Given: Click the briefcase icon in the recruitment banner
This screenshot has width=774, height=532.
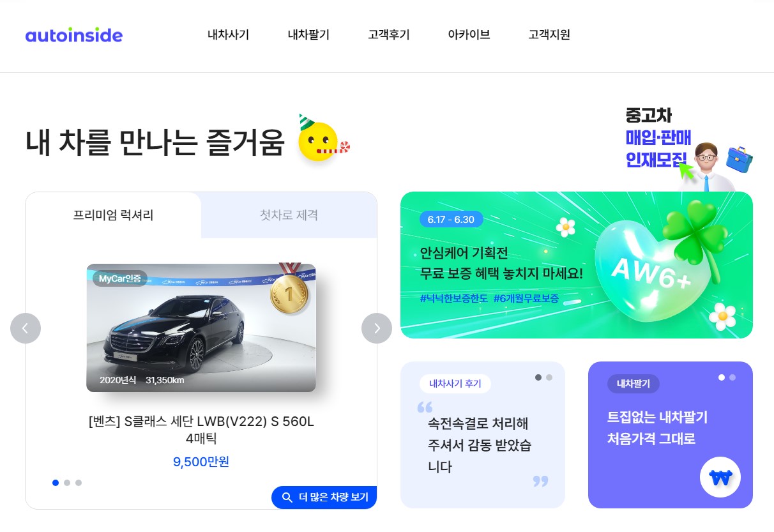Looking at the screenshot, I should (740, 159).
